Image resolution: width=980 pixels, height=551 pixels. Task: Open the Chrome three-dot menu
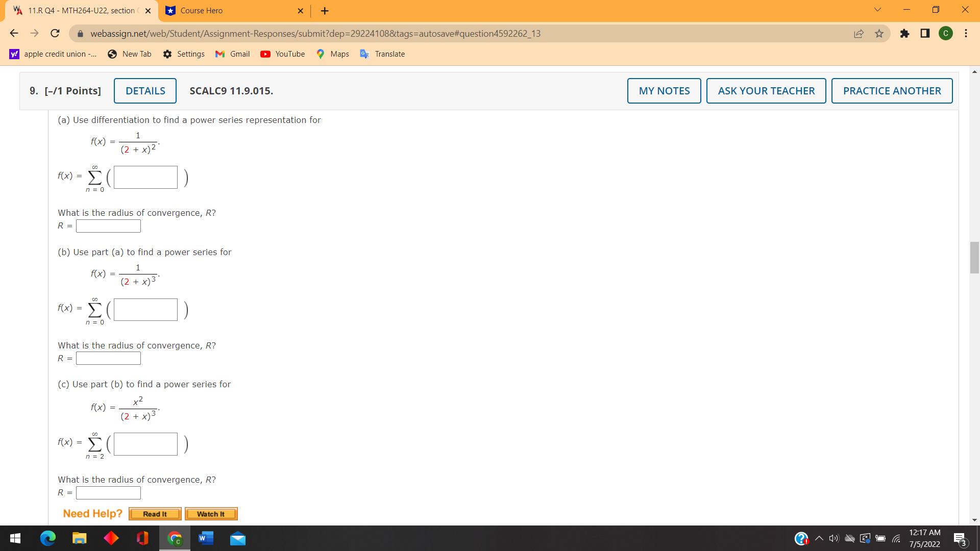[x=966, y=33]
